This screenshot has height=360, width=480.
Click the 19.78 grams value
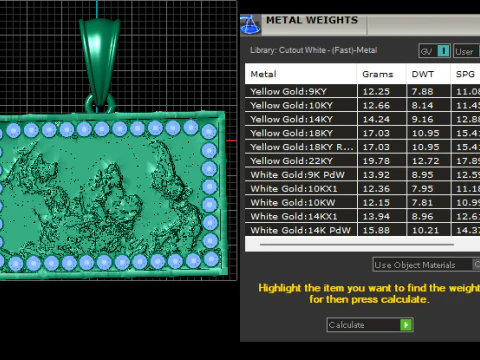click(376, 161)
